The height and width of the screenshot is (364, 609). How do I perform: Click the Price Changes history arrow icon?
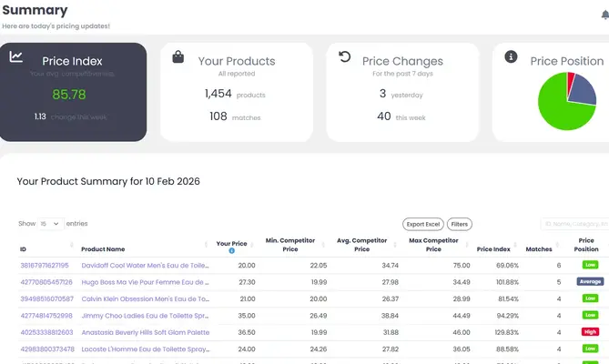tap(344, 56)
